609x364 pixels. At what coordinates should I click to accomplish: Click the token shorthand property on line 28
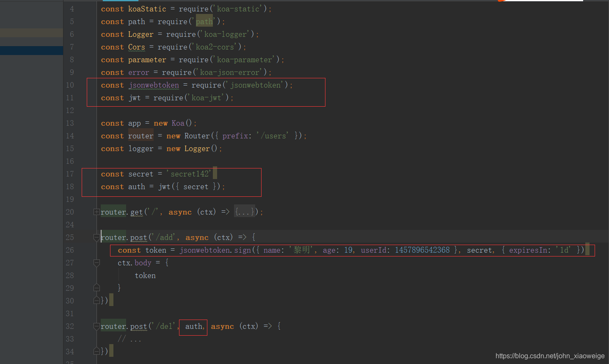pyautogui.click(x=145, y=276)
